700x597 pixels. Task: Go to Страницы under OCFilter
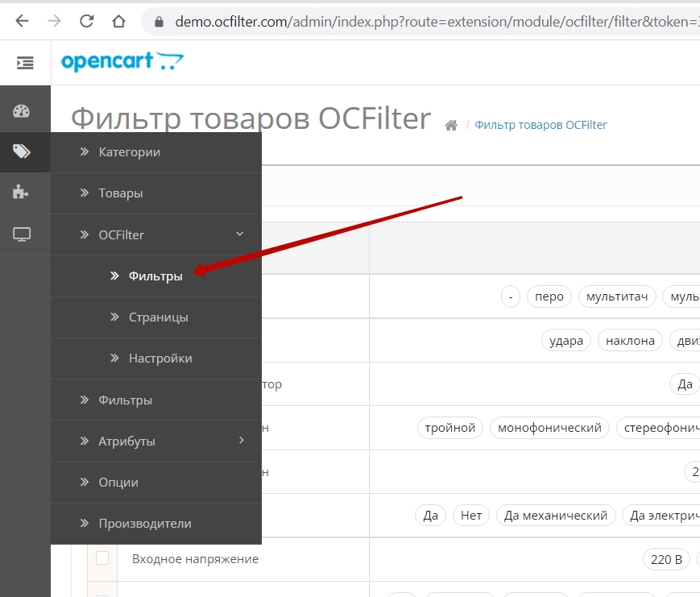click(158, 317)
